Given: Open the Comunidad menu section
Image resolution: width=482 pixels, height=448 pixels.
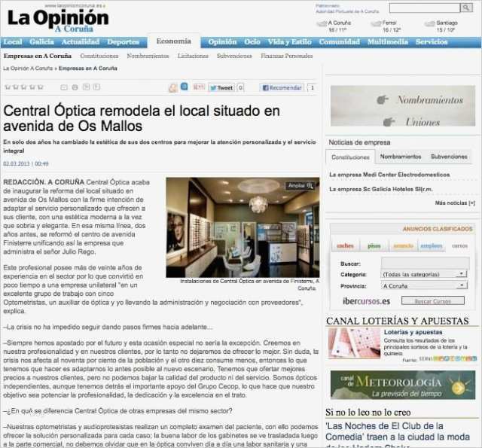Looking at the screenshot, I should coord(339,42).
